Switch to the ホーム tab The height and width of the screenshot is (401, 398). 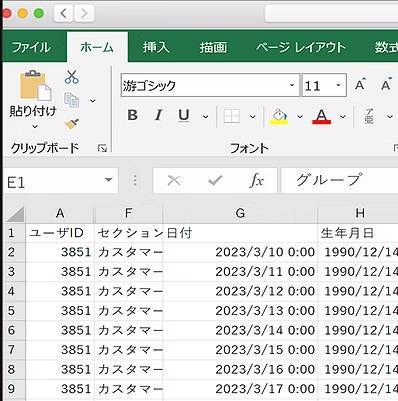coord(97,47)
